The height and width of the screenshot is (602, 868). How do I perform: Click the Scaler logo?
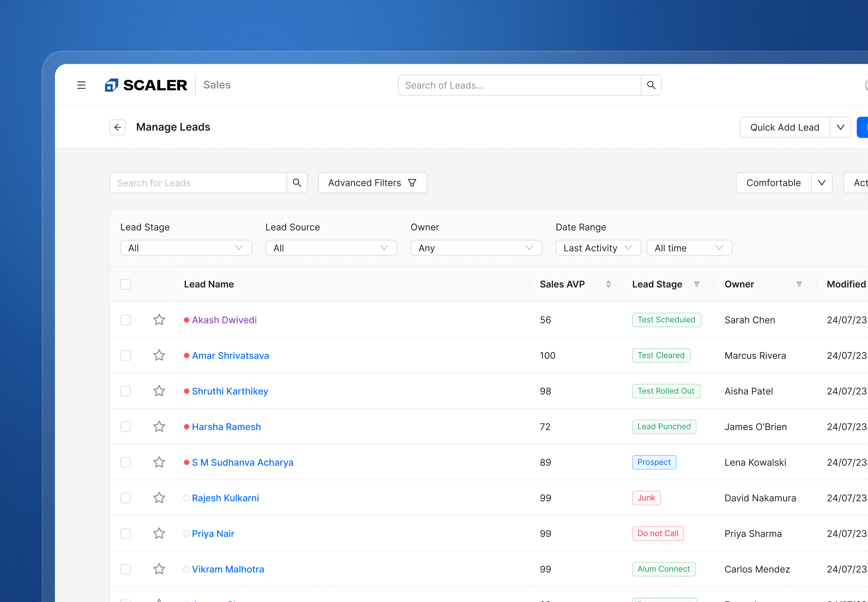pyautogui.click(x=146, y=85)
